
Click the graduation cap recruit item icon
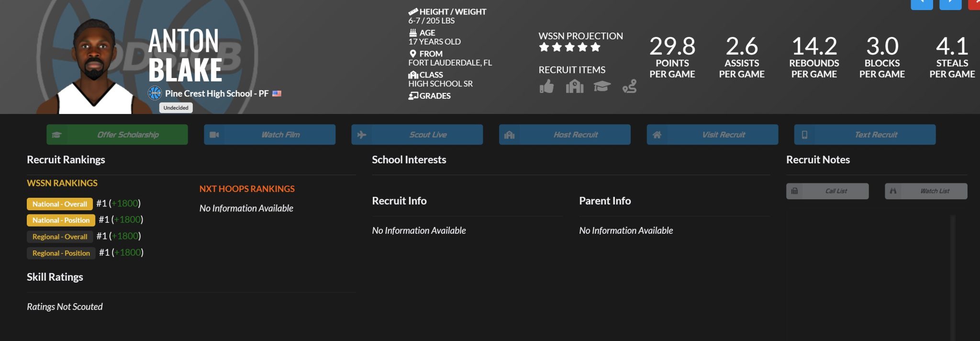602,86
